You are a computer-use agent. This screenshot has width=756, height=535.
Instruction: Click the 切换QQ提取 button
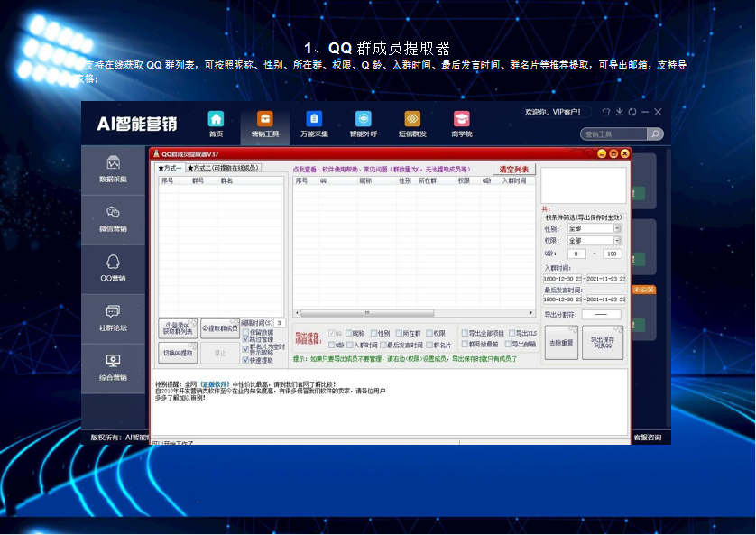point(178,353)
